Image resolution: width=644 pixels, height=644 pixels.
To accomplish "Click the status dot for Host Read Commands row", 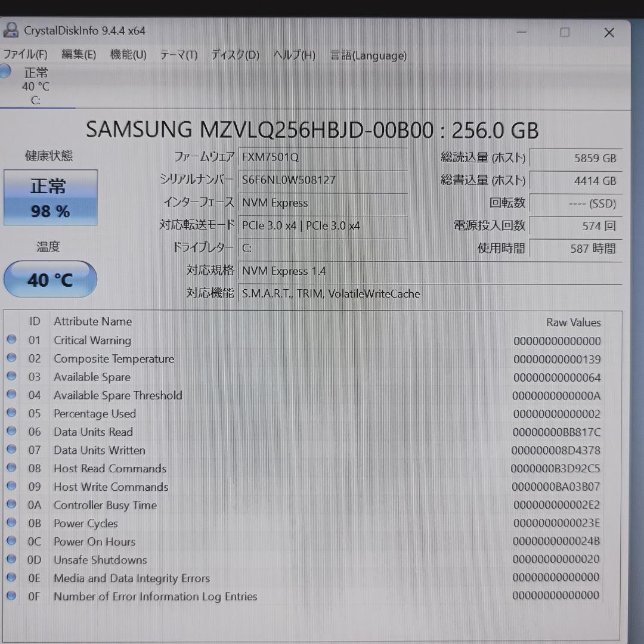I will 11,467.
